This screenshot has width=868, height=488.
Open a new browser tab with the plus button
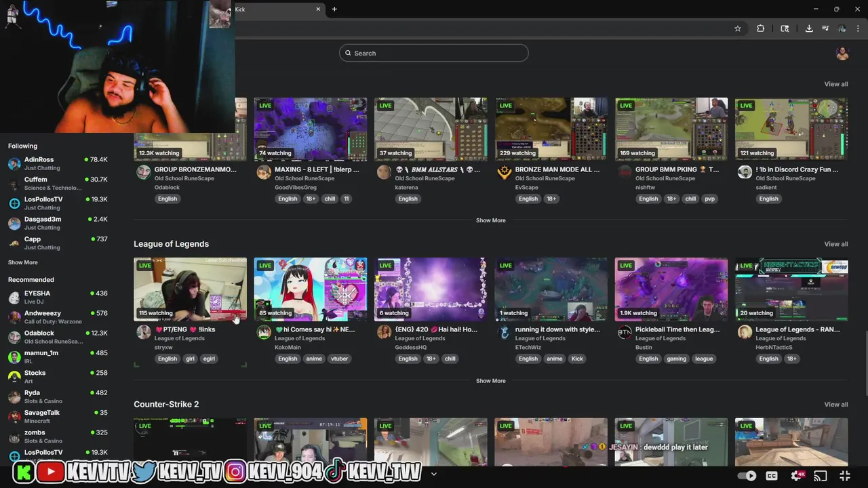pos(334,9)
